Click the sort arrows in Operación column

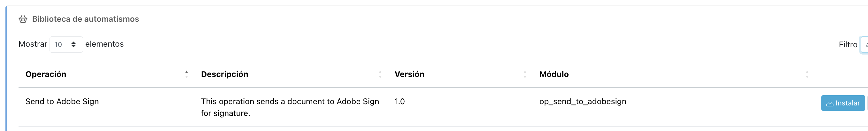point(186,74)
